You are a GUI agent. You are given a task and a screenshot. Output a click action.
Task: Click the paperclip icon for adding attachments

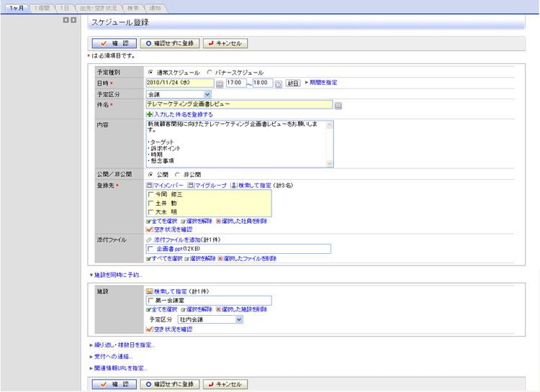[149, 240]
